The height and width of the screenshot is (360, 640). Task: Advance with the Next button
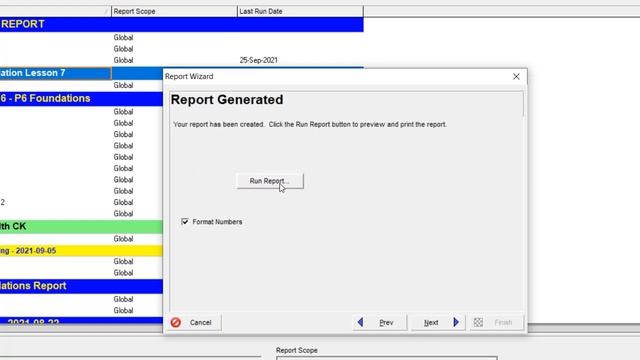click(438, 322)
